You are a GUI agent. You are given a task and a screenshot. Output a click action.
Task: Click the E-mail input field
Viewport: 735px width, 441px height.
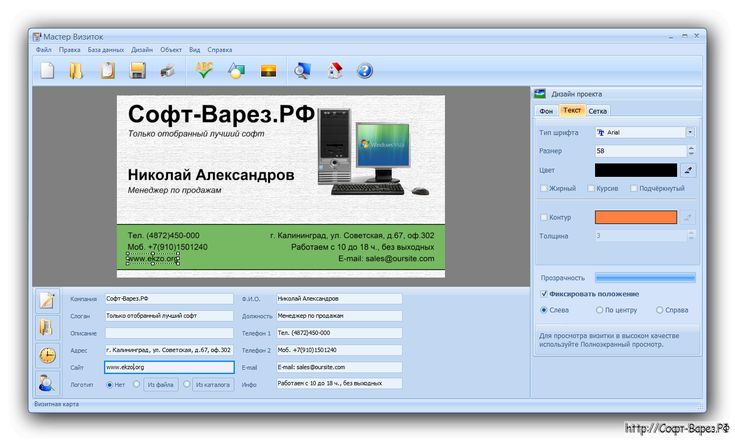(x=339, y=367)
